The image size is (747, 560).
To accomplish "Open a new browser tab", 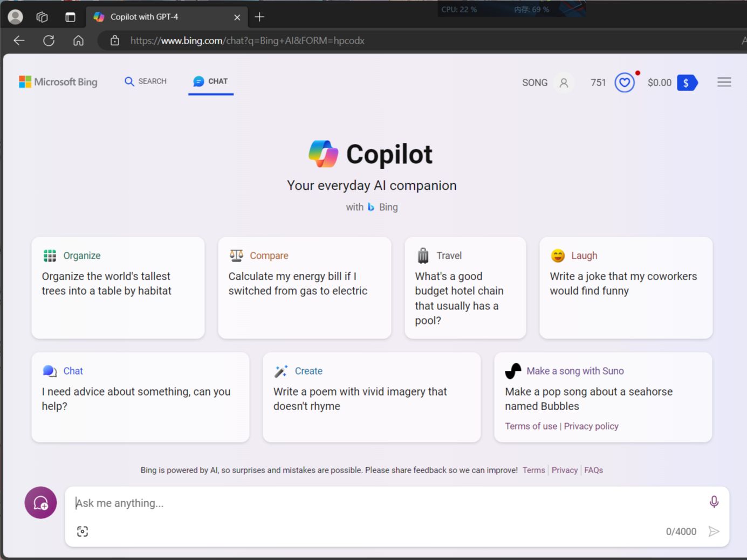I will pos(259,17).
